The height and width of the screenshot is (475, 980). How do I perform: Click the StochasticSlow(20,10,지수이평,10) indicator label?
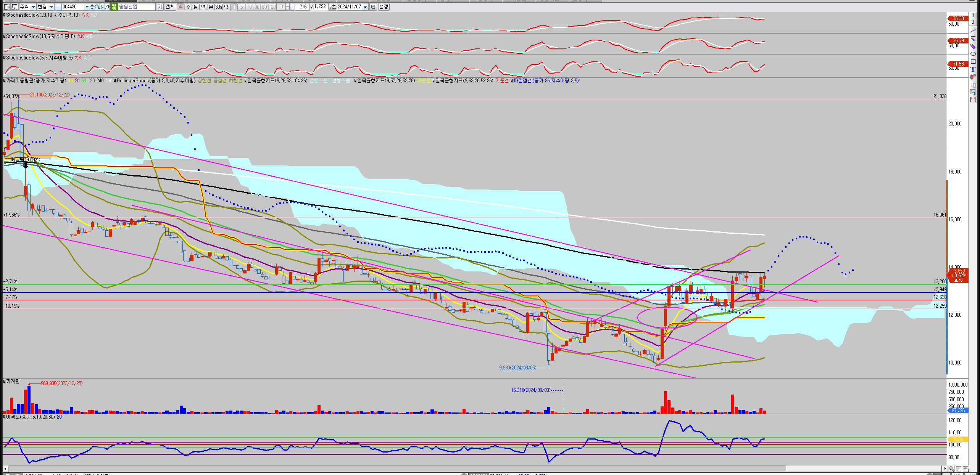click(x=43, y=15)
